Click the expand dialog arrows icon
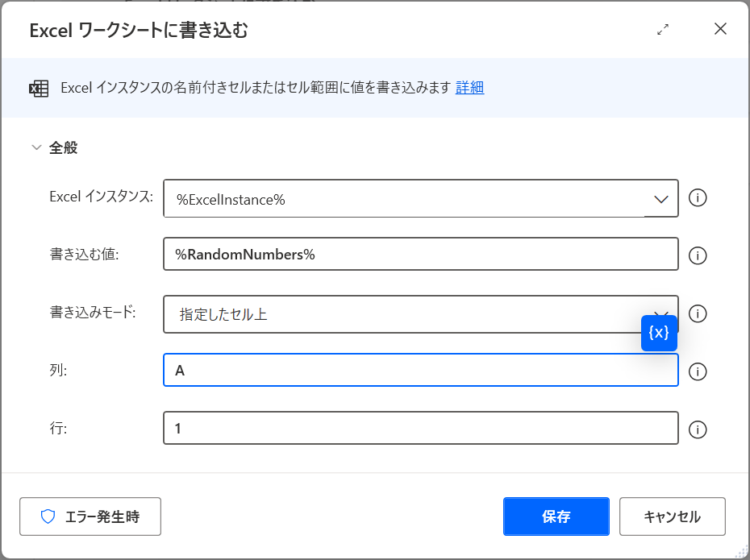This screenshot has height=560, width=750. (x=663, y=30)
